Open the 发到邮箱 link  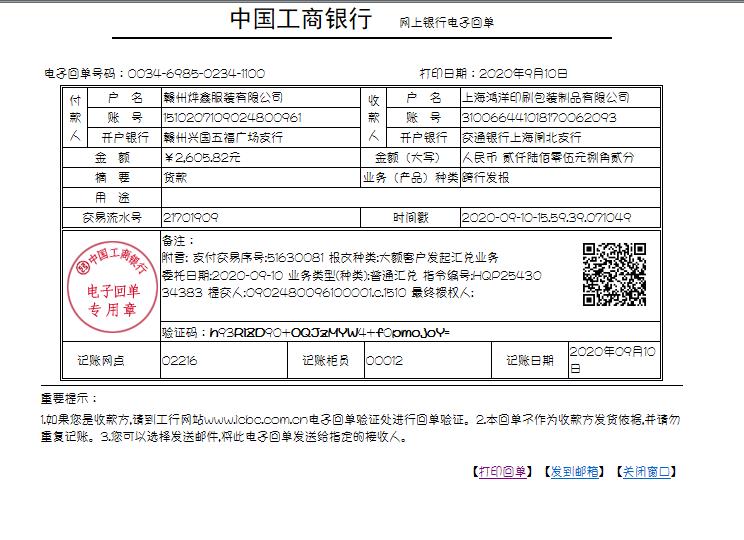tap(575, 472)
